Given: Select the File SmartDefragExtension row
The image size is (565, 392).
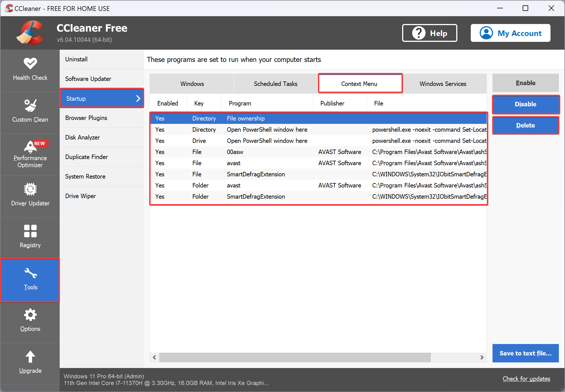Looking at the screenshot, I should click(x=318, y=174).
